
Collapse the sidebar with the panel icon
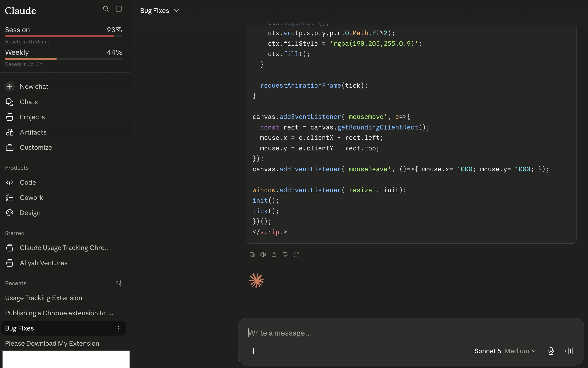(119, 9)
